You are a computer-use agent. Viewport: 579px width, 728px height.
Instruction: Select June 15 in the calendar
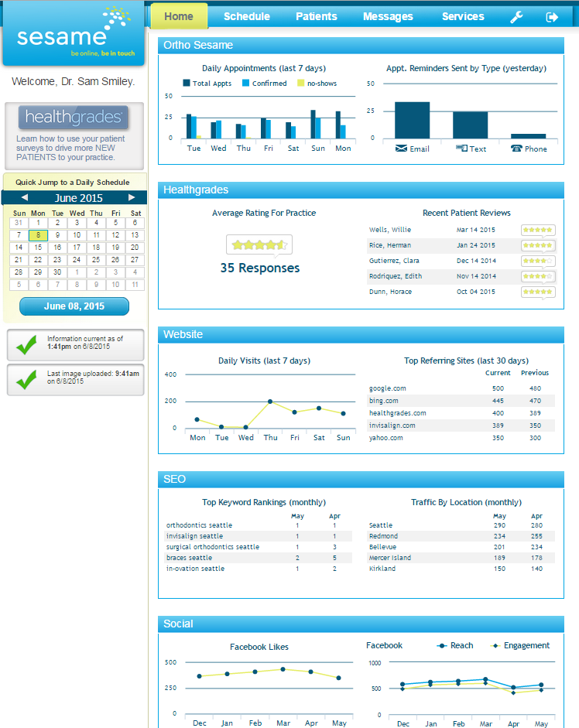pyautogui.click(x=38, y=248)
